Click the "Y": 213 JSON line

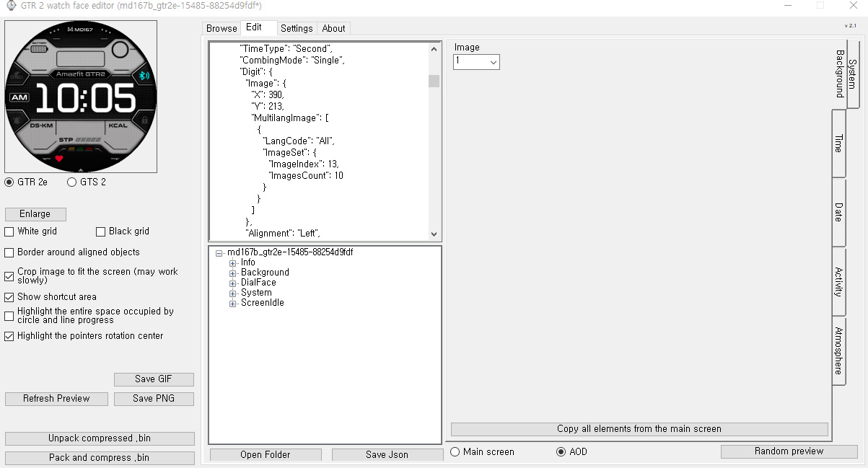click(x=268, y=107)
